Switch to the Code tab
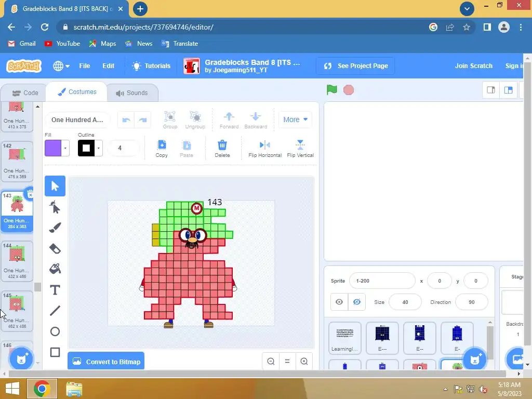Screen dimensions: 532x399 (x=25, y=93)
